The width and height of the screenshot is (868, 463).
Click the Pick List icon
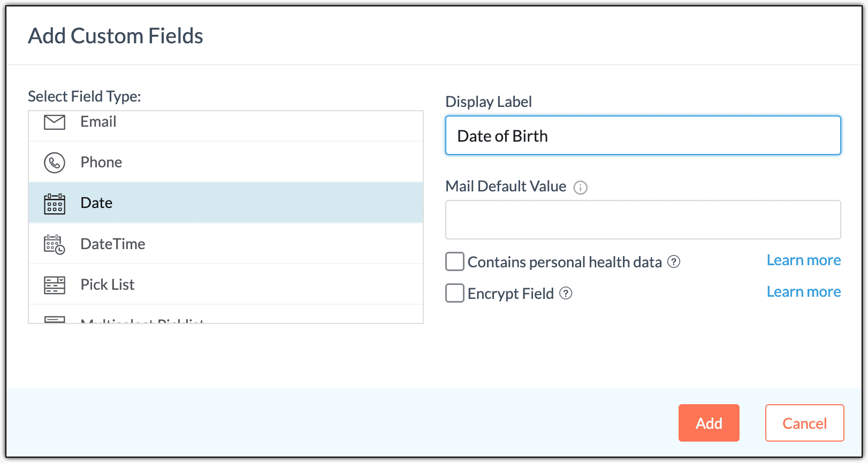coord(55,285)
